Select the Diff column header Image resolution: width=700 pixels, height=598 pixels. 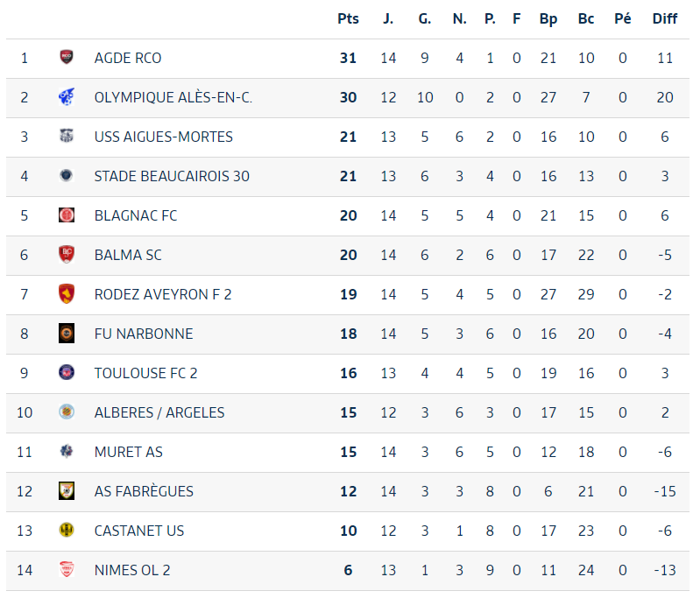click(x=665, y=18)
